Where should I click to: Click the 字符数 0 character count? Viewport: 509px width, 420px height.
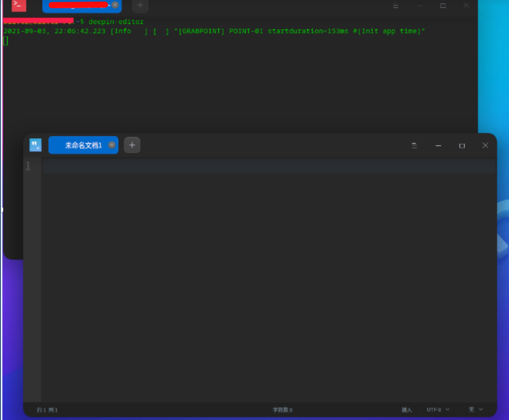click(x=283, y=410)
